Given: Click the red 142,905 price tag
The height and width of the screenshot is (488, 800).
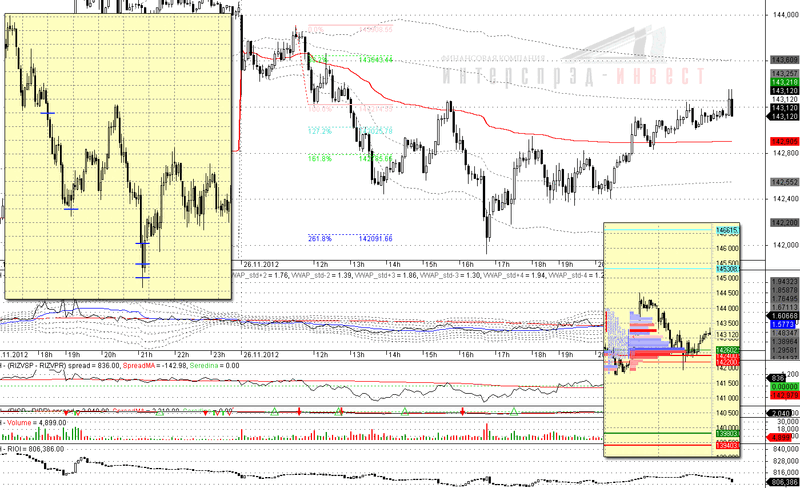Looking at the screenshot, I should coord(785,141).
